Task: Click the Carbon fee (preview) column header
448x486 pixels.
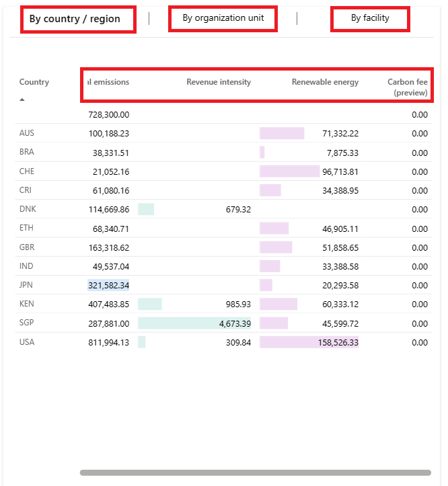Action: click(407, 87)
